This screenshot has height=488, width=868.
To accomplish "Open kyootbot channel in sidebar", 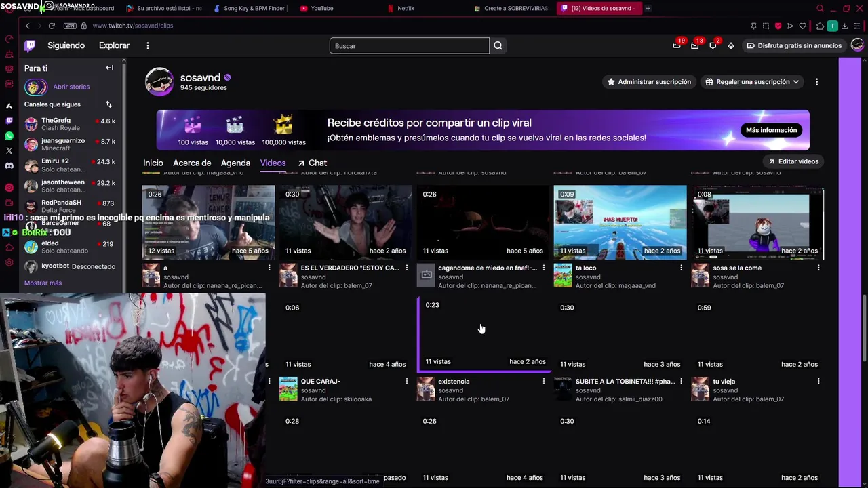I will click(x=71, y=266).
